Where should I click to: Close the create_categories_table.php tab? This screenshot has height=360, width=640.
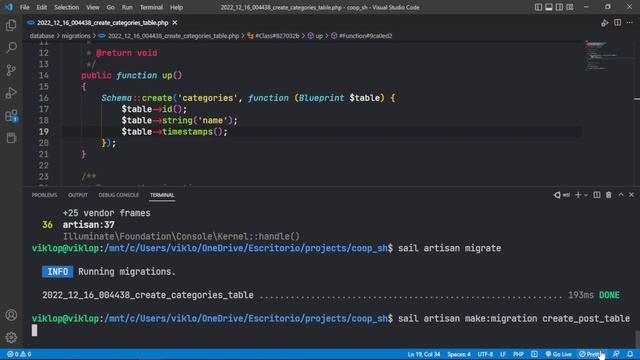(175, 23)
